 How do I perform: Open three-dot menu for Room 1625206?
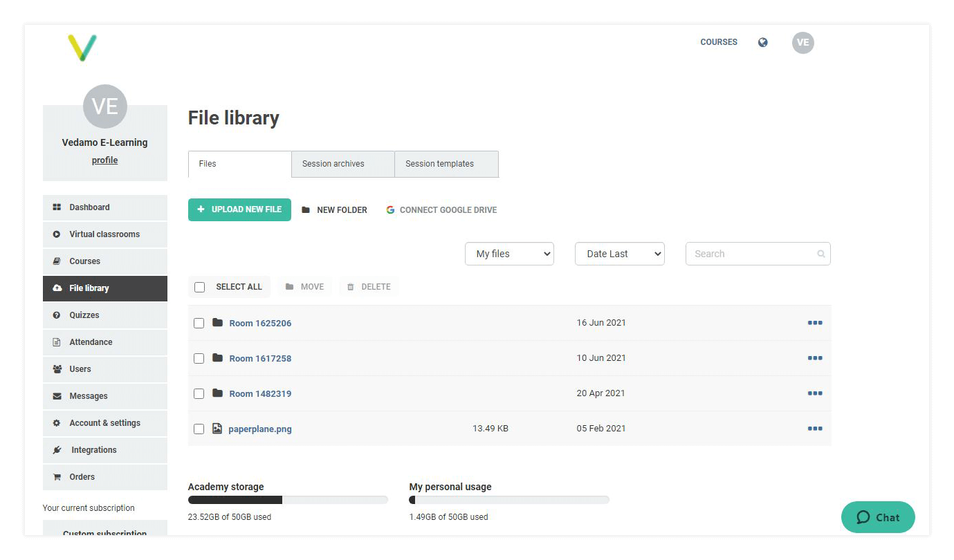click(815, 323)
